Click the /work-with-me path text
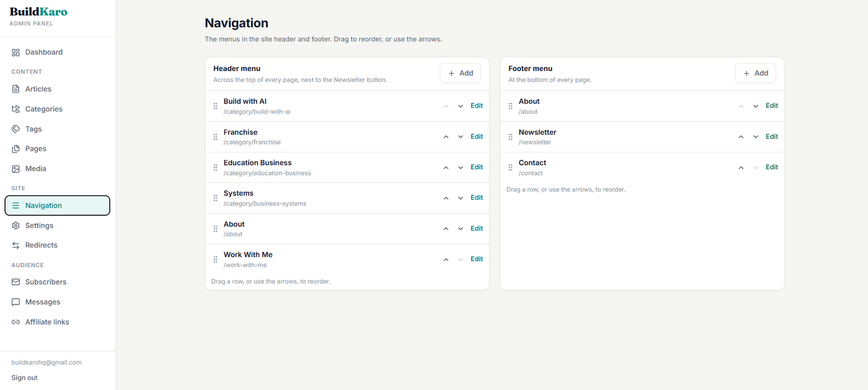Viewport: 868px width, 390px height. [x=245, y=265]
